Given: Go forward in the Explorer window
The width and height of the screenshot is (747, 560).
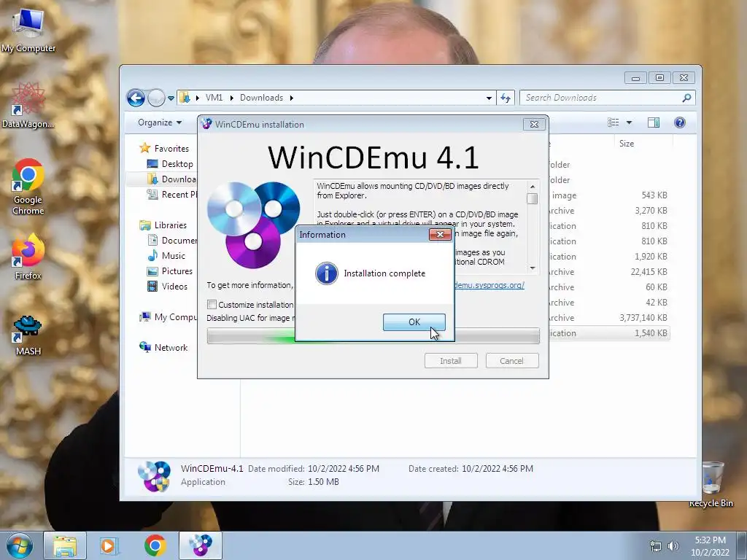Looking at the screenshot, I should [156, 98].
